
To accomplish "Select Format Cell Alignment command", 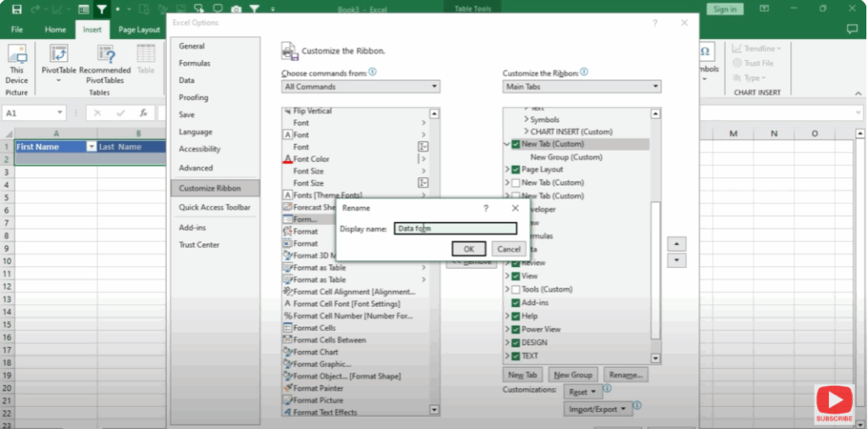I will [355, 292].
